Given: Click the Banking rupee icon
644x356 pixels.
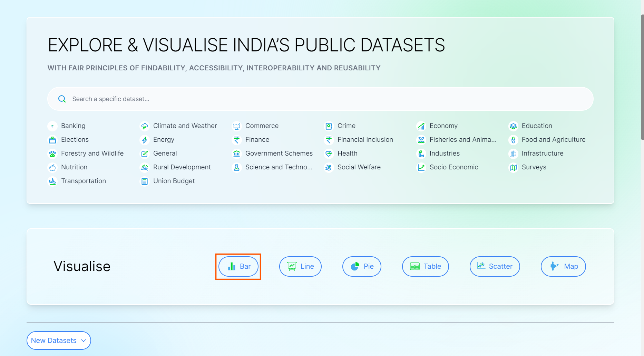Looking at the screenshot, I should [x=52, y=126].
